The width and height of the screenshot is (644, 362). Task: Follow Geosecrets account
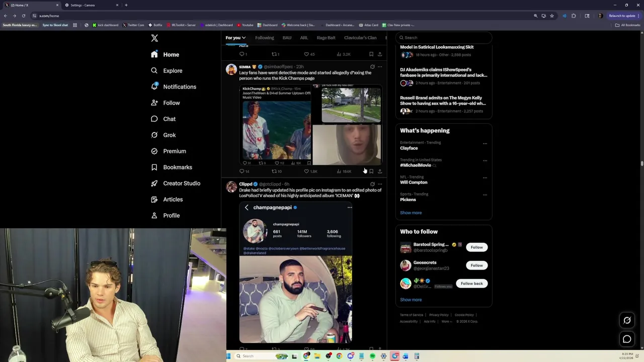[476, 265]
